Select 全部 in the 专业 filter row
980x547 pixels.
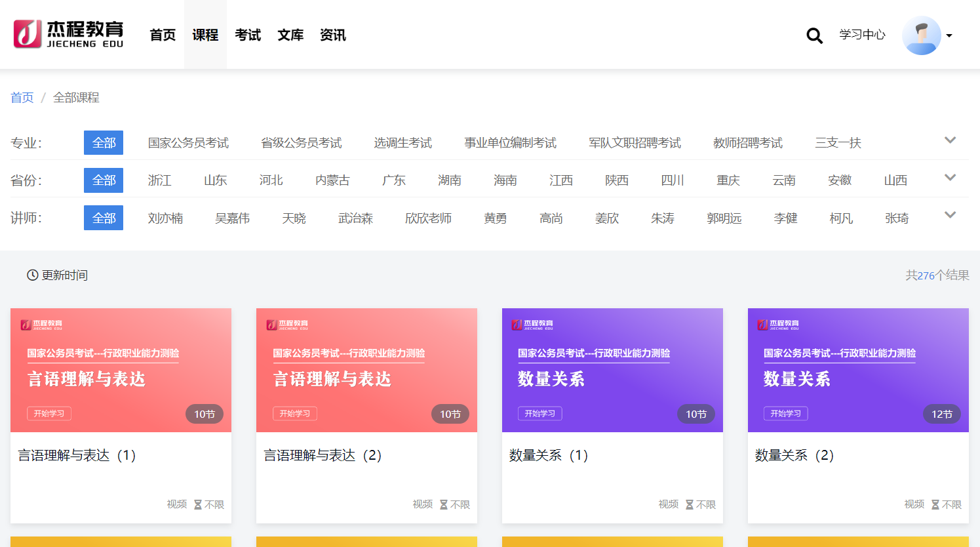104,143
